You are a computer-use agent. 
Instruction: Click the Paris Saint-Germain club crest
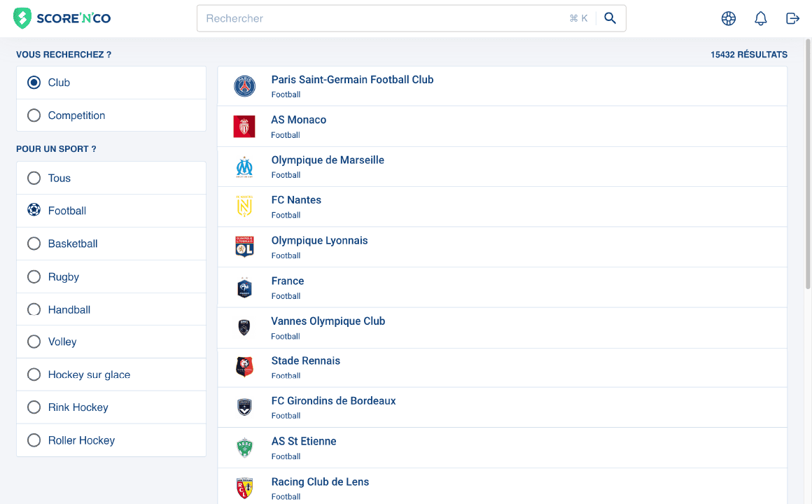pyautogui.click(x=244, y=85)
